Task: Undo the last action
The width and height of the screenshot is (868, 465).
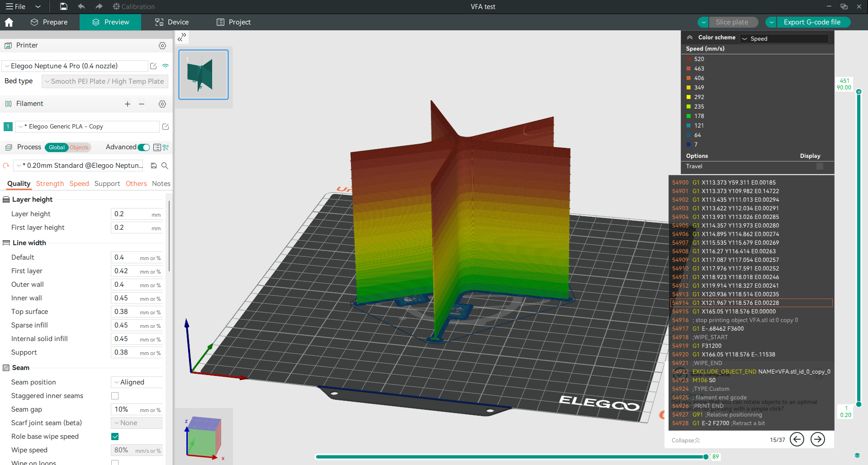Action: (x=81, y=6)
